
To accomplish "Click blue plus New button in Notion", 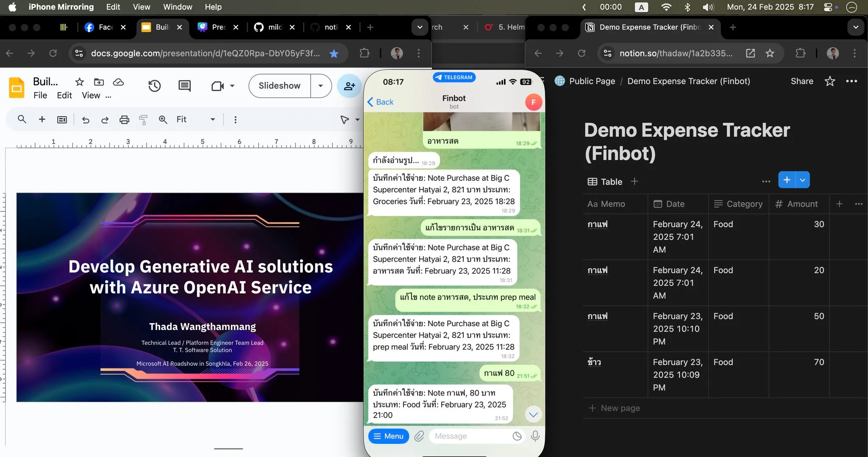I will click(x=787, y=180).
